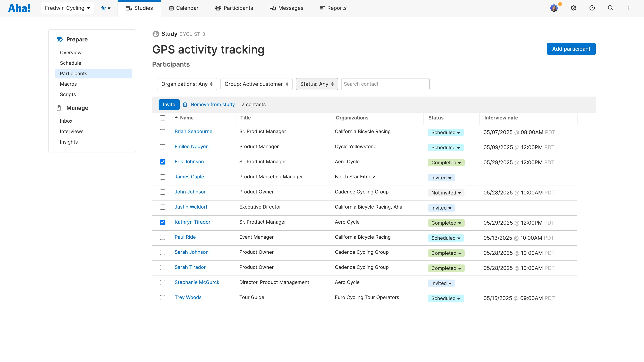Image resolution: width=644 pixels, height=362 pixels.
Task: Click the Aha! logo
Action: pos(19,8)
